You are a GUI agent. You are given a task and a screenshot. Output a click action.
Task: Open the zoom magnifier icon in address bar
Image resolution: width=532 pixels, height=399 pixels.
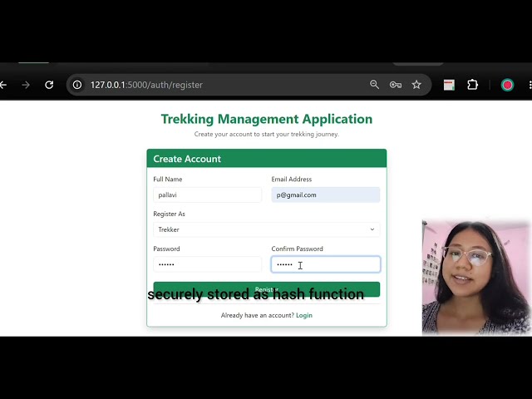(374, 85)
